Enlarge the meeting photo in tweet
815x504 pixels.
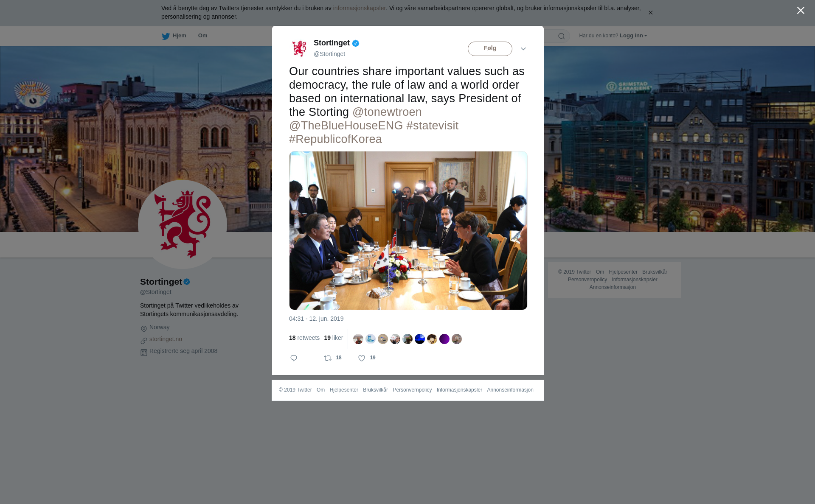(x=408, y=230)
